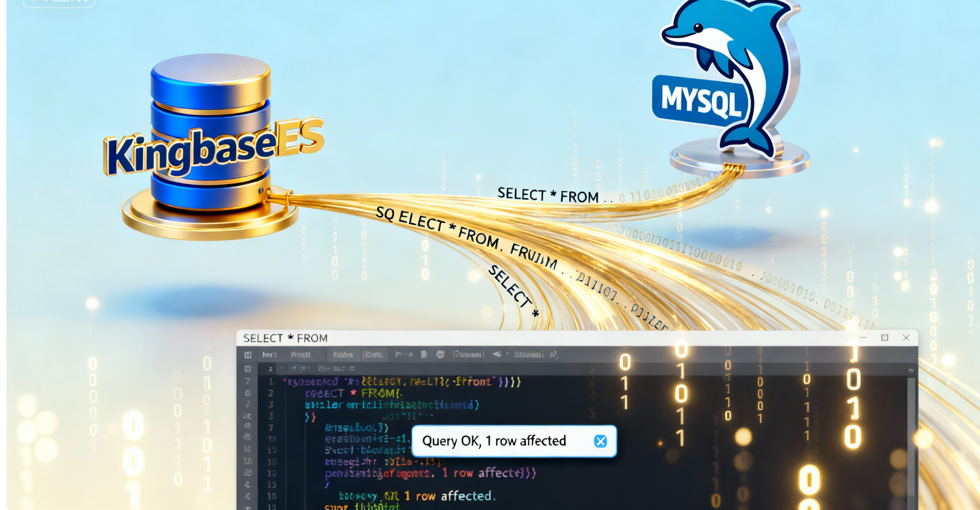Click the document icon in editor toolbar
Screen dimensions: 980x510
pos(424,354)
